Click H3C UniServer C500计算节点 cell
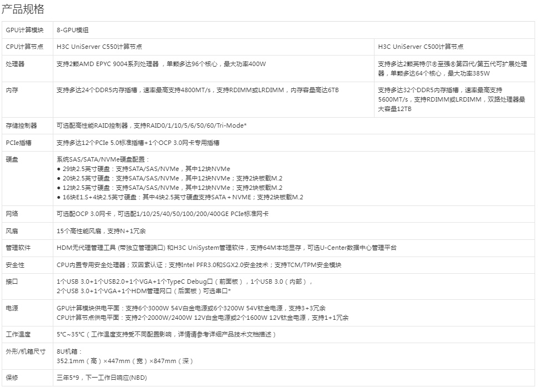Screen dimensions: 539x392 pyautogui.click(x=421, y=47)
